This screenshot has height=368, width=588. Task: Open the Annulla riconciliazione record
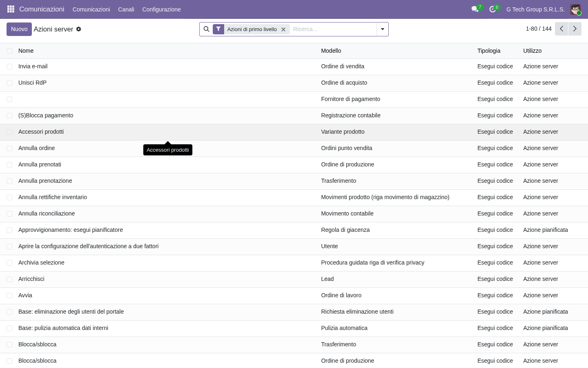pos(47,213)
